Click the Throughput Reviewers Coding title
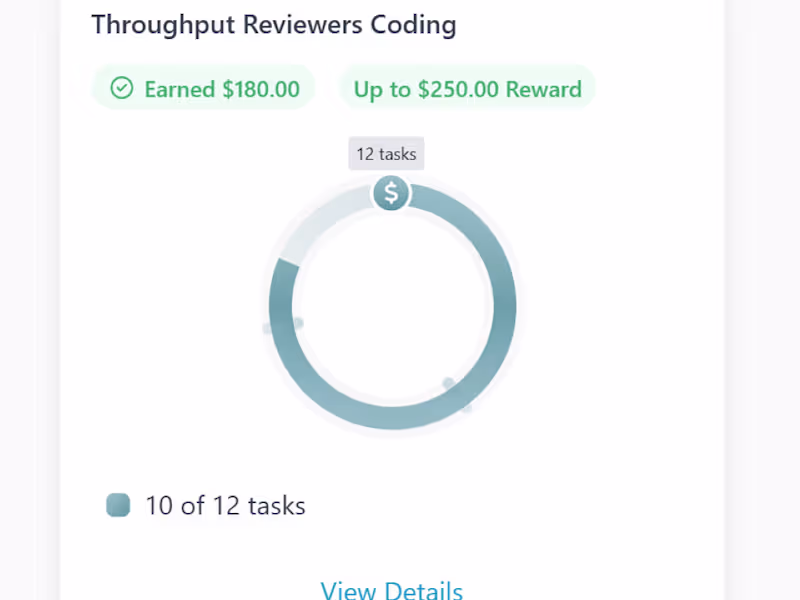 [273, 25]
